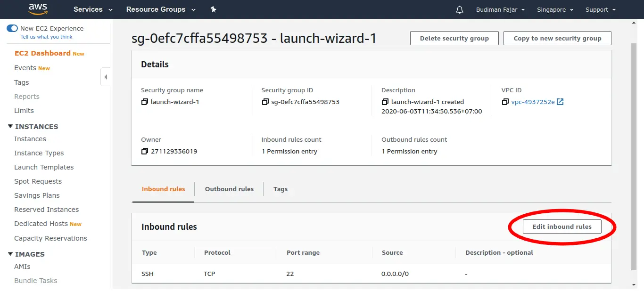Click the AWS logo icon

pyautogui.click(x=38, y=9)
